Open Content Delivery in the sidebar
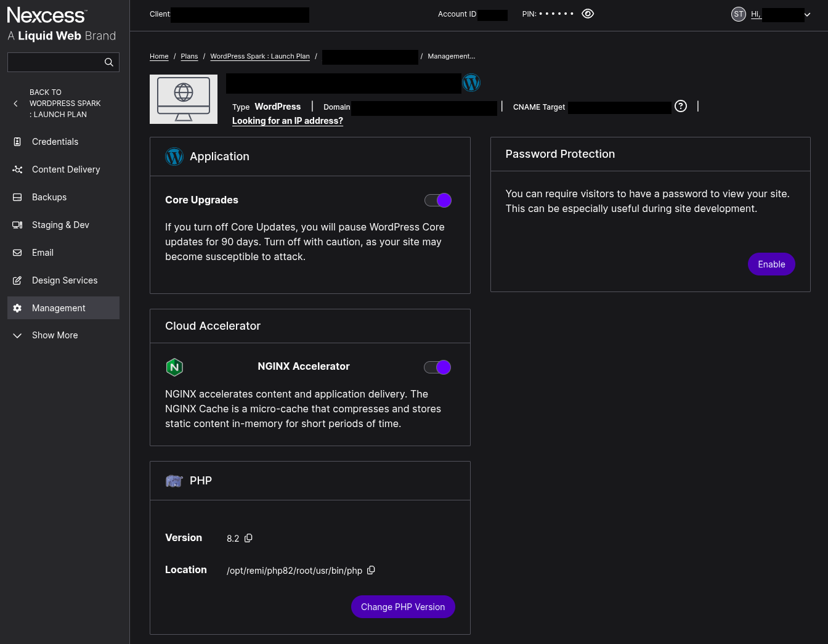828x644 pixels. click(x=66, y=169)
